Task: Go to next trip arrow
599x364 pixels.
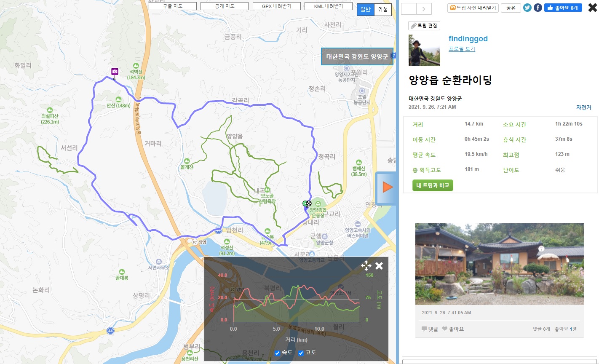Action: (424, 8)
